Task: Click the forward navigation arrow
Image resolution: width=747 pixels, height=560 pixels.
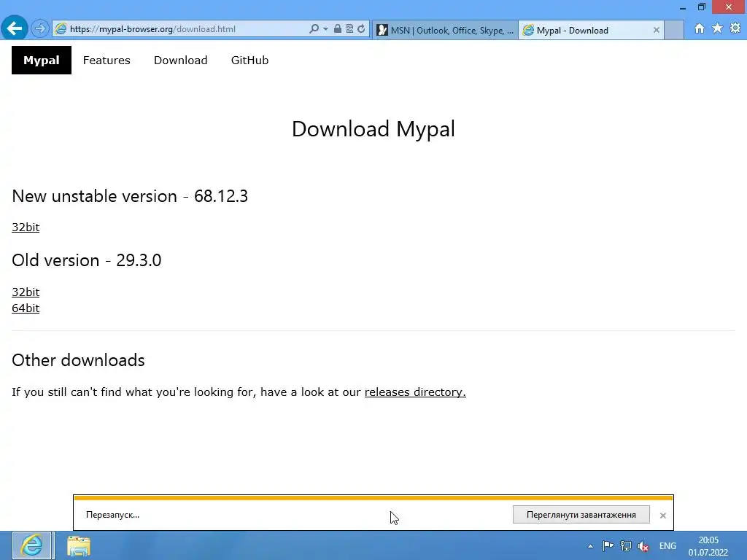Action: pyautogui.click(x=40, y=28)
